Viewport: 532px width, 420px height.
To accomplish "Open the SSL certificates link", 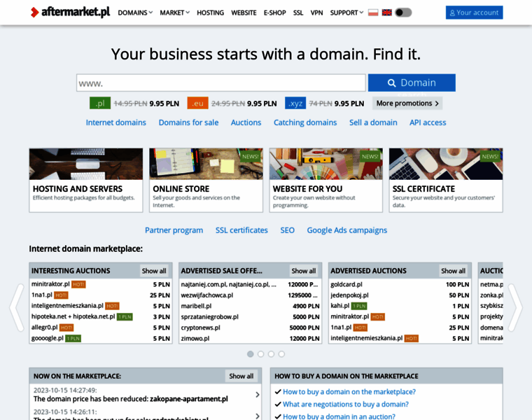I will coord(241,230).
